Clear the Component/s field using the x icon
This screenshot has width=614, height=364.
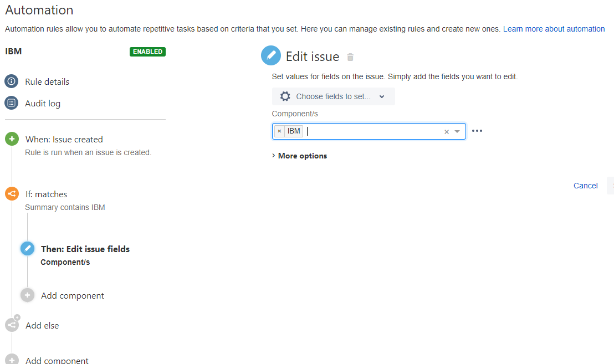click(446, 131)
